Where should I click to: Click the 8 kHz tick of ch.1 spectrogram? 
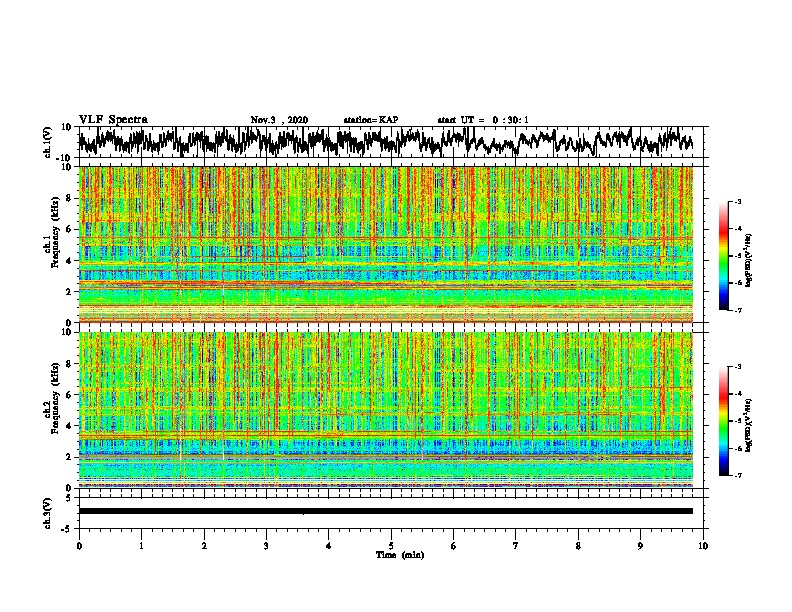click(69, 198)
